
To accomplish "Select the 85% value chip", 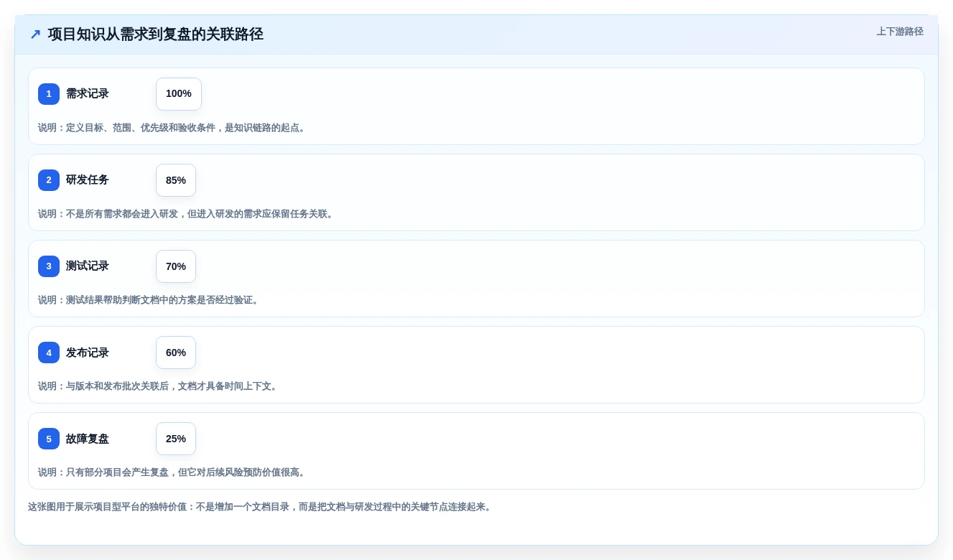I will 176,180.
